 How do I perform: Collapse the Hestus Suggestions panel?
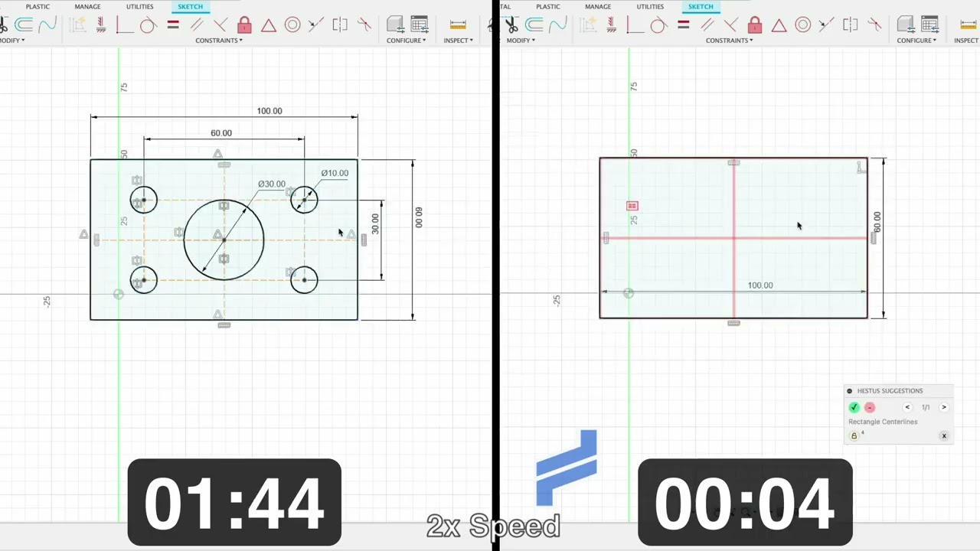point(850,391)
